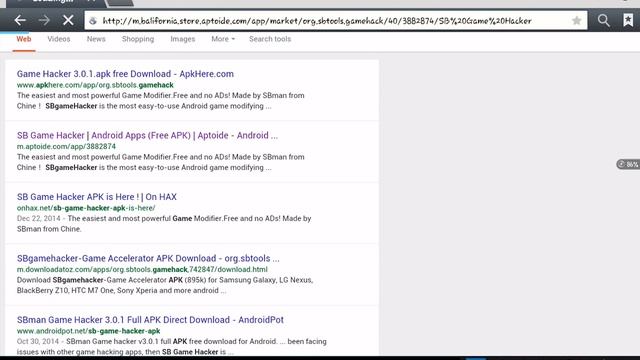This screenshot has height=360, width=640.
Task: Open SB Game Hacker APK On HAX result
Action: (97, 197)
